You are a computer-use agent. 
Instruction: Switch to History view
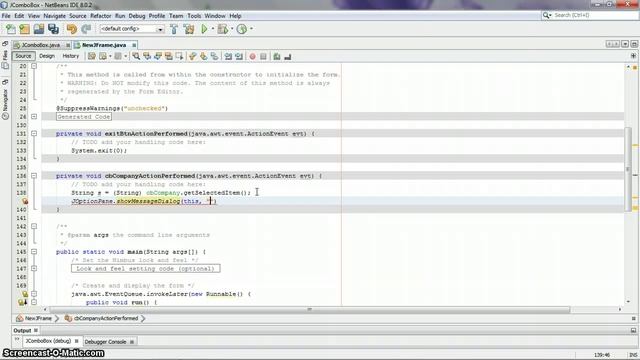click(x=71, y=56)
